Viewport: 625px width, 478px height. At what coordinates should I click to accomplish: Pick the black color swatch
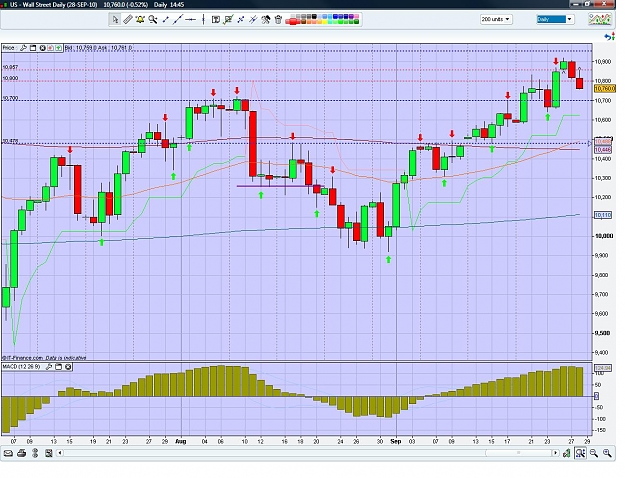(314, 16)
